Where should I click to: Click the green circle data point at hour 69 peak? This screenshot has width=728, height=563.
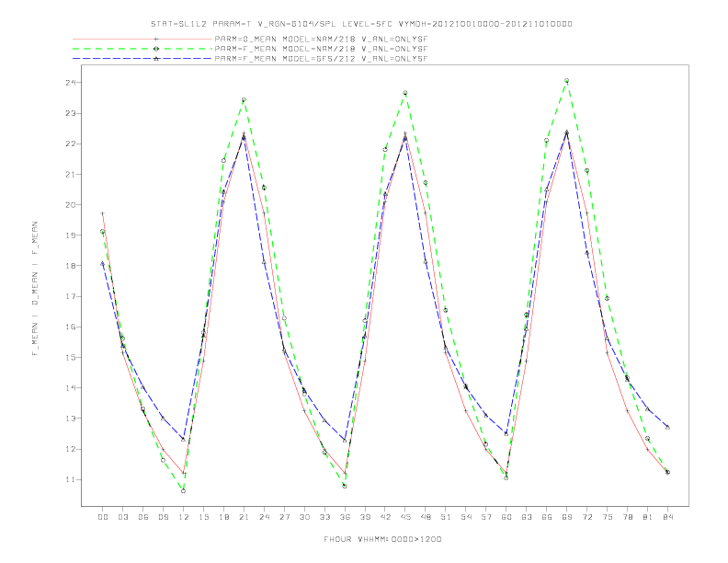click(x=567, y=81)
